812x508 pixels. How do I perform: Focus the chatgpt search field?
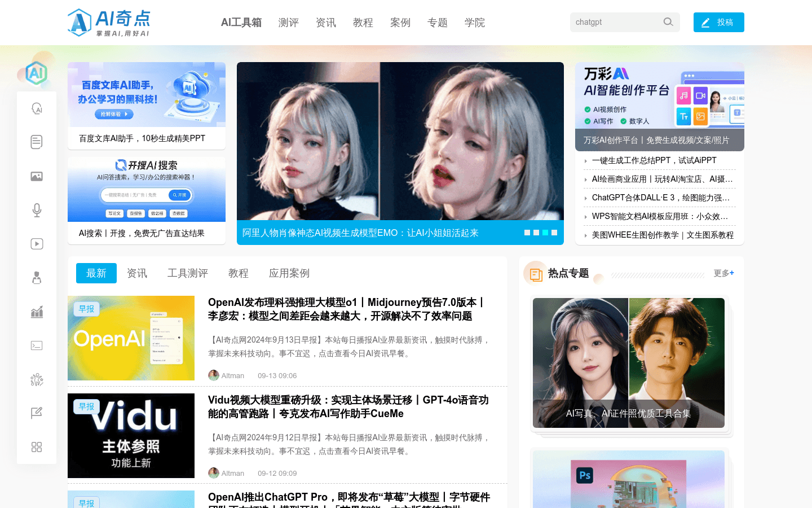coord(616,22)
